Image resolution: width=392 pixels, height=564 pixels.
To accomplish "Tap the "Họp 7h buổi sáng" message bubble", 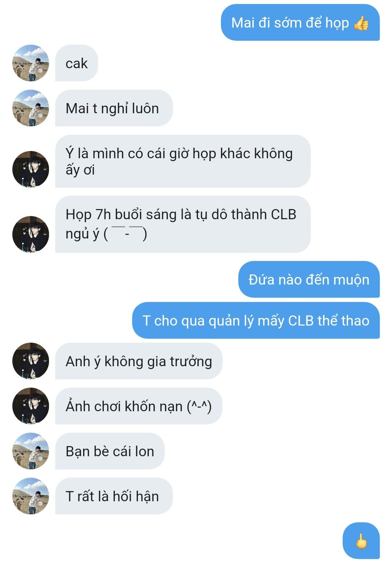I will pos(183,224).
